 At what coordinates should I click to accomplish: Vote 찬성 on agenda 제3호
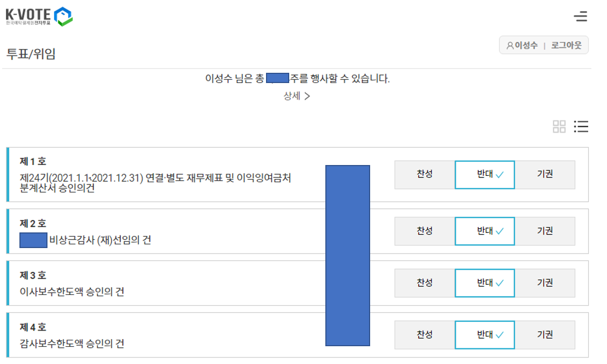tap(425, 283)
